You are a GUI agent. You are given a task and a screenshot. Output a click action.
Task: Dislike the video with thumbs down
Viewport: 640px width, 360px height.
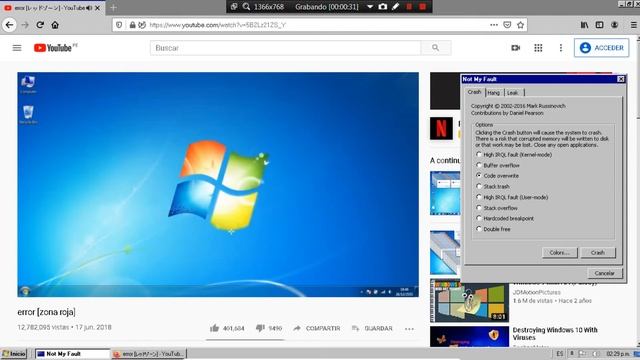(x=260, y=328)
